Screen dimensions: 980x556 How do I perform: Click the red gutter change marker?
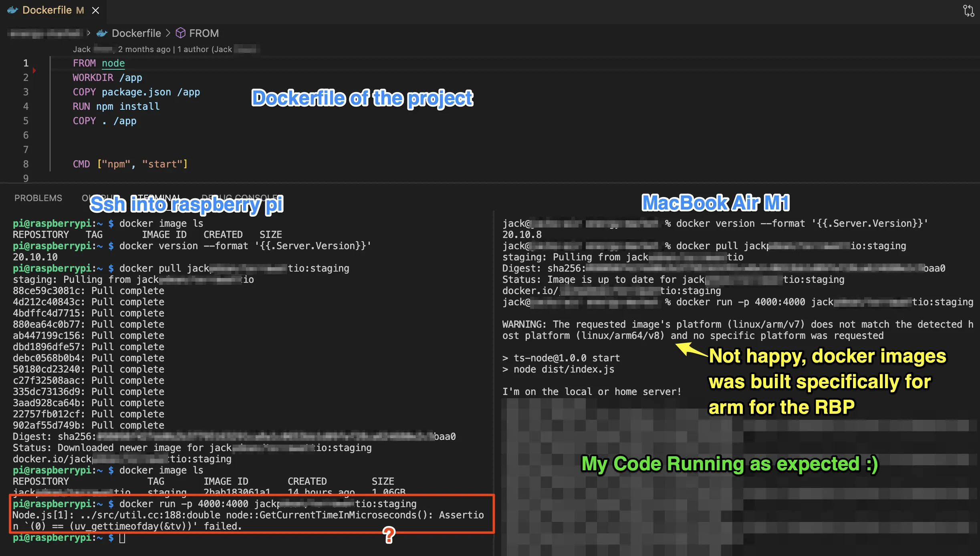(x=34, y=71)
